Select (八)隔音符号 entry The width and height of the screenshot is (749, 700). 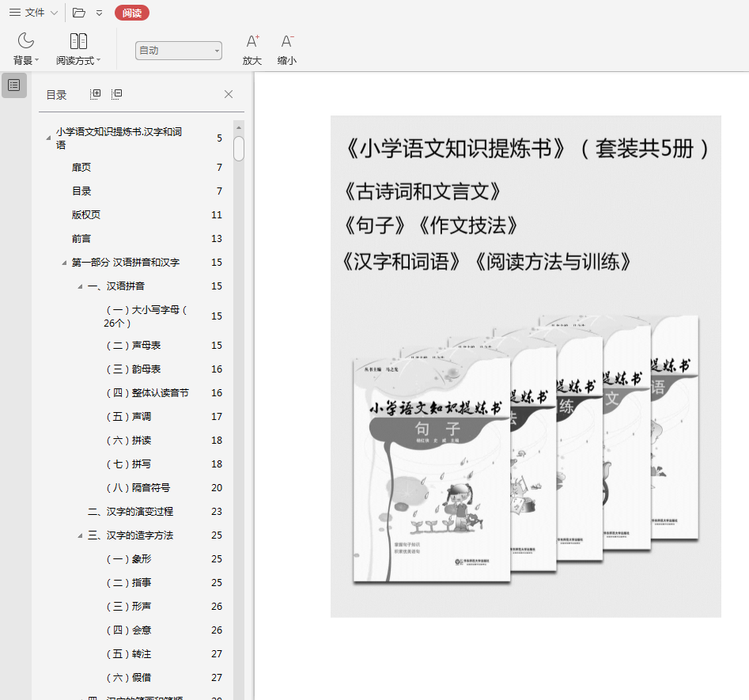tap(138, 488)
